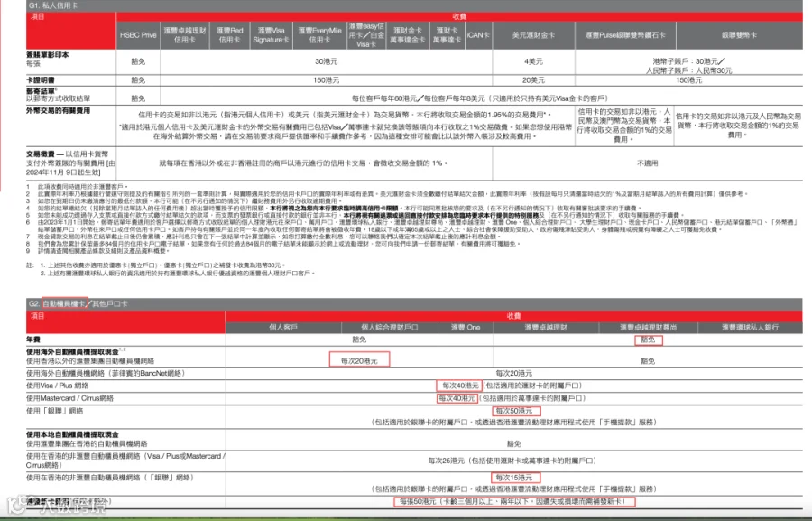Screen dimensions: 812x521
Task: Select the 項目 header of the G1 table
Action: (x=38, y=16)
